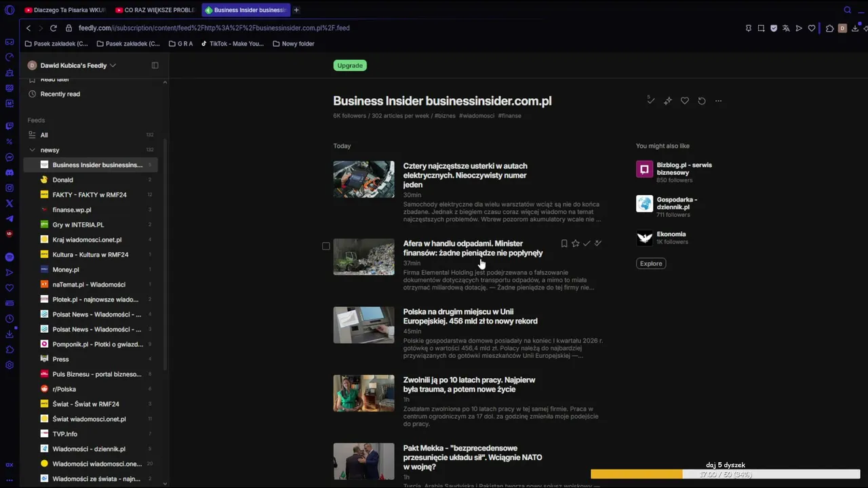Open a new browser tab
The height and width of the screenshot is (488, 868).
click(296, 10)
